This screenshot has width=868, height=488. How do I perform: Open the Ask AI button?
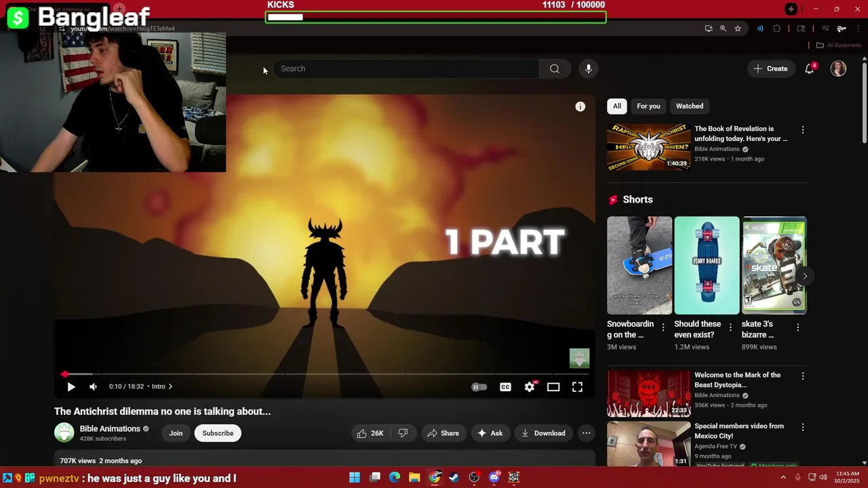click(x=490, y=433)
